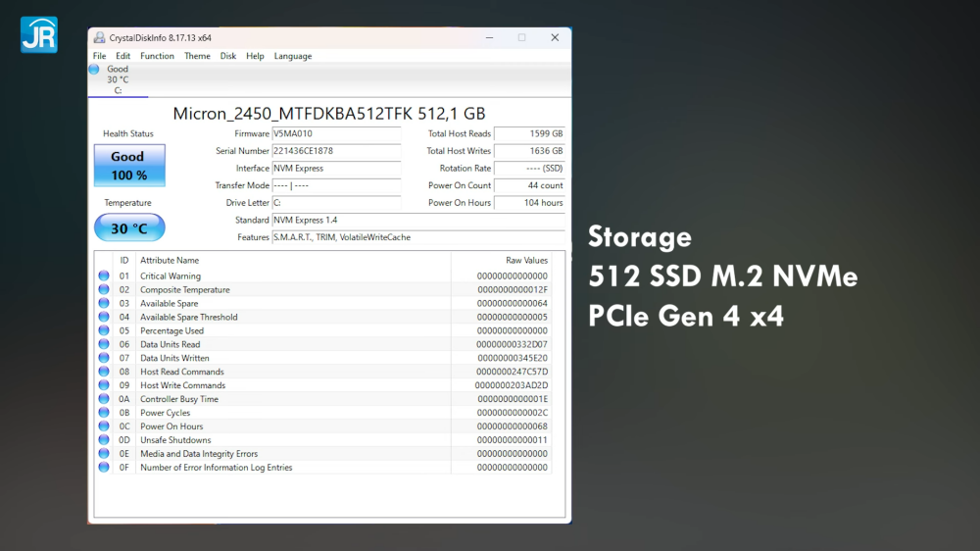Screen dimensions: 980x551
Task: Click the Standard field NVM Express 1.4
Action: click(x=418, y=221)
